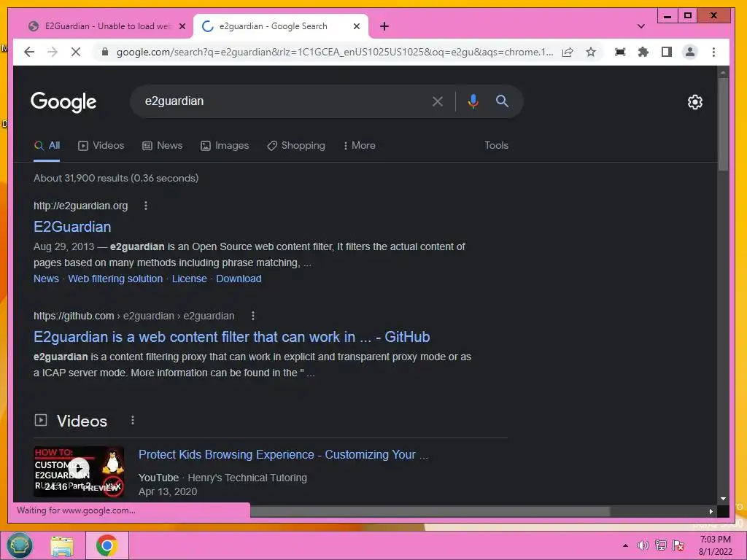Switch to News results tab

point(163,146)
